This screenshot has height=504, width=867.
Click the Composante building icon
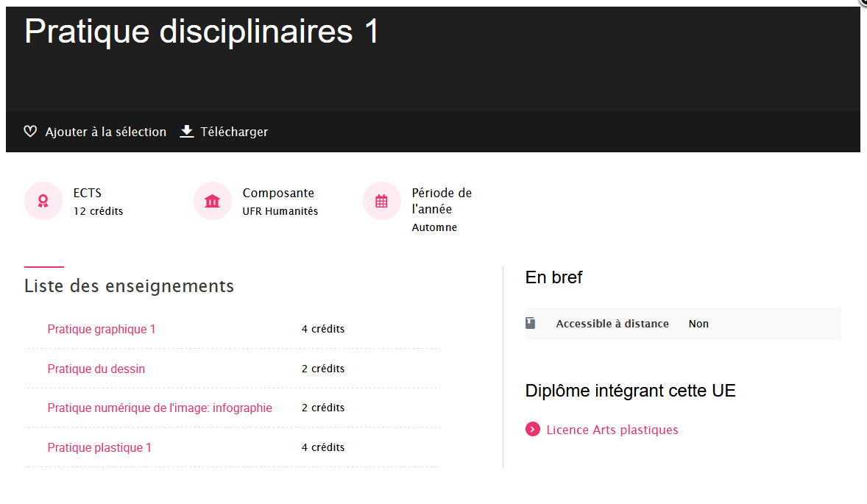[212, 201]
